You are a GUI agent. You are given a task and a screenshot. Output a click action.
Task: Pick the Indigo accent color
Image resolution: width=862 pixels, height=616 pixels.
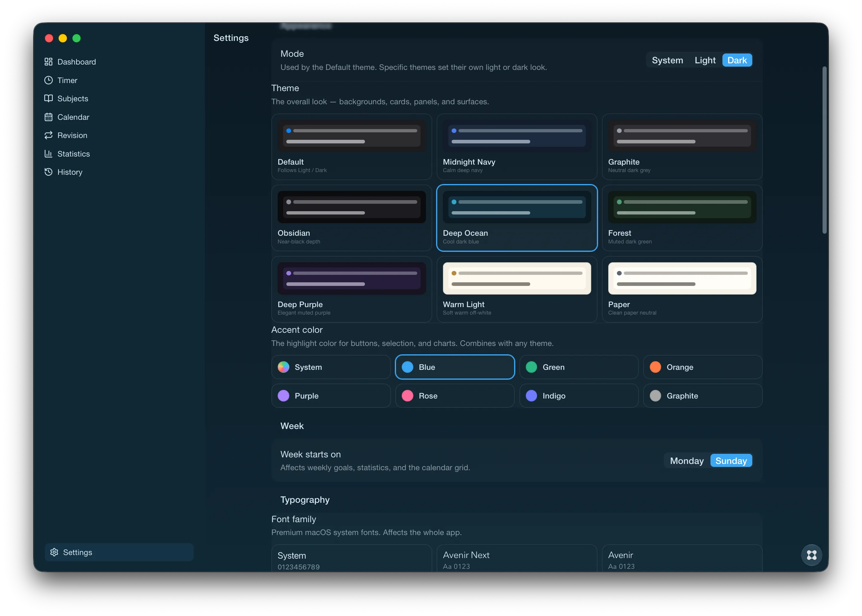(579, 396)
